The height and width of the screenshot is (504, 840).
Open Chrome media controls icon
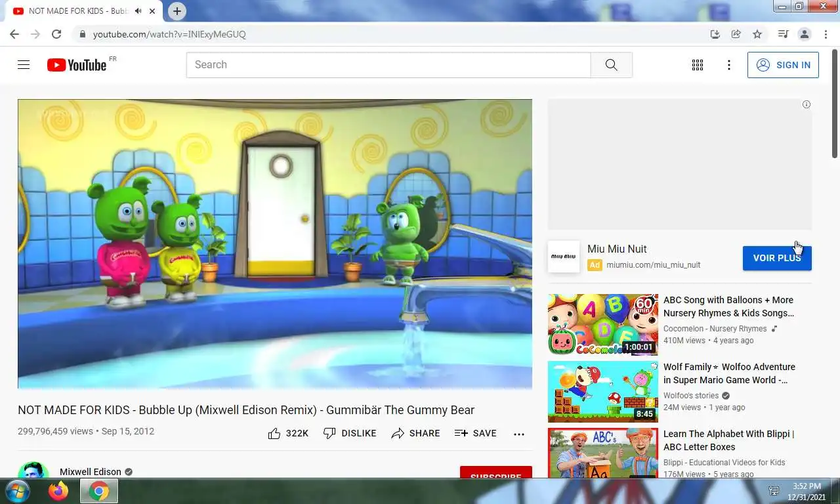783,34
